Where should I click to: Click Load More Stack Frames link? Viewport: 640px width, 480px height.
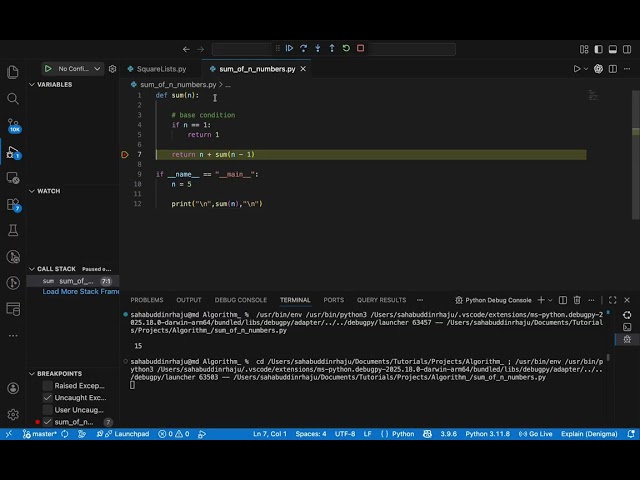[80, 291]
